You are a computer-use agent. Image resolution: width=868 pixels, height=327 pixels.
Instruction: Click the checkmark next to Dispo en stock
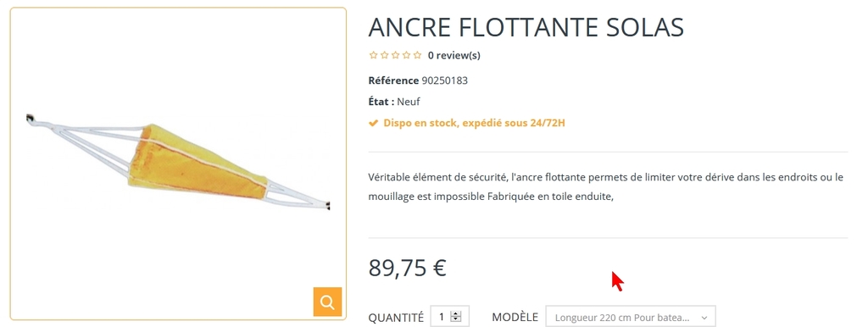[x=374, y=123]
